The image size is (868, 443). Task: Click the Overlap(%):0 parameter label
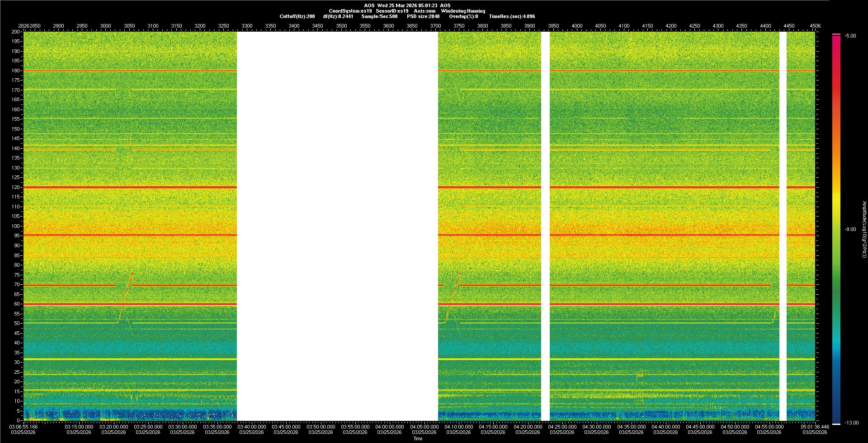(463, 16)
